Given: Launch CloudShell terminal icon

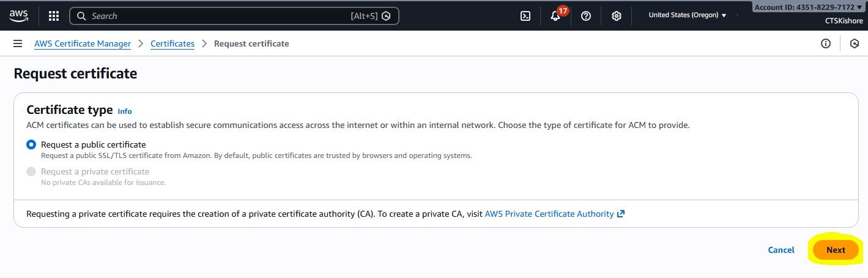Looking at the screenshot, I should [x=525, y=17].
